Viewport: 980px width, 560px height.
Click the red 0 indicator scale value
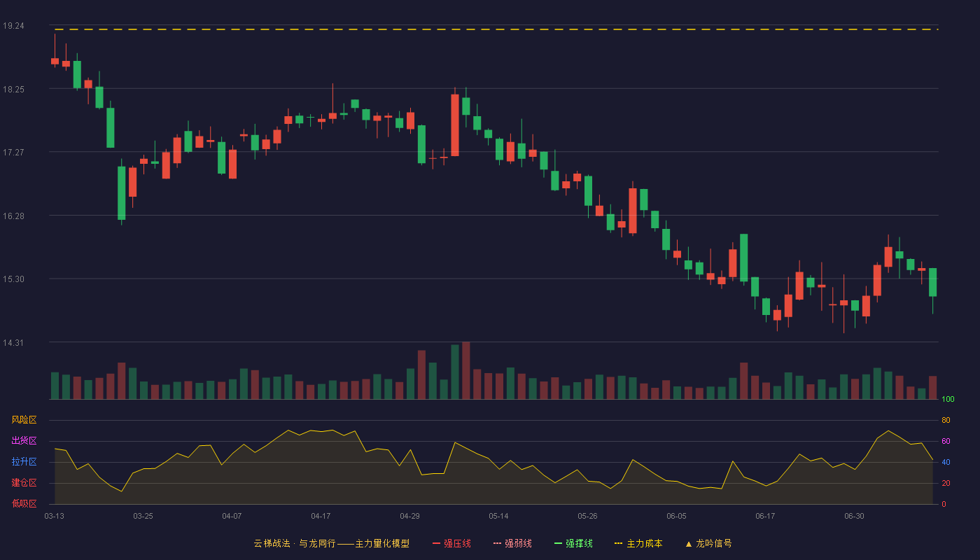944,504
